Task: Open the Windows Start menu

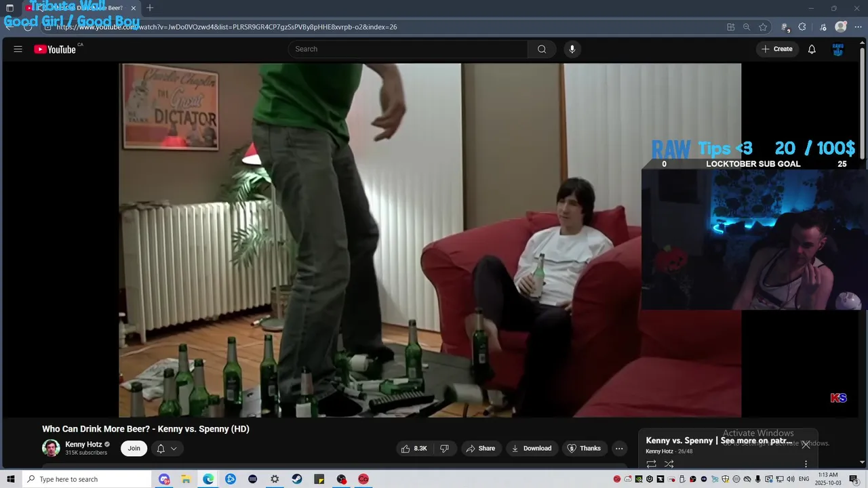Action: (x=10, y=479)
